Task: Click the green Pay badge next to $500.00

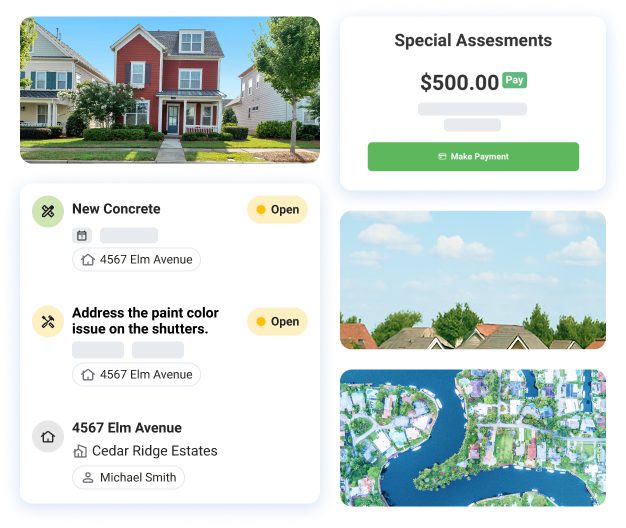Action: click(x=514, y=80)
